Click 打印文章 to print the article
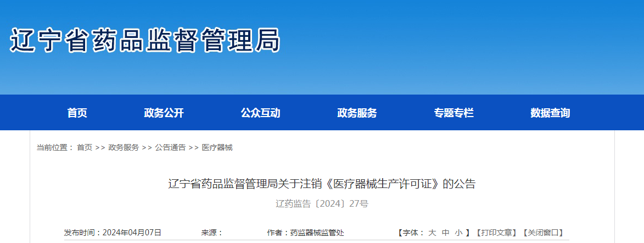Image resolution: width=644 pixels, height=243 pixels. pos(496,233)
